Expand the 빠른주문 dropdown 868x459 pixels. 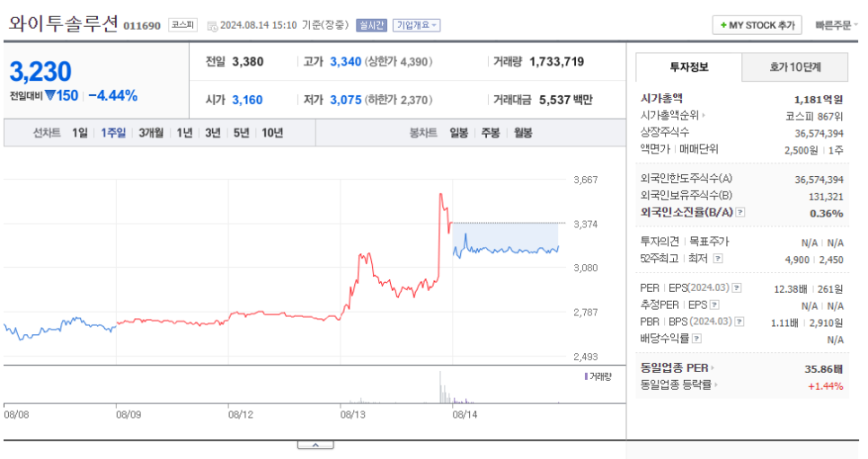pyautogui.click(x=836, y=25)
